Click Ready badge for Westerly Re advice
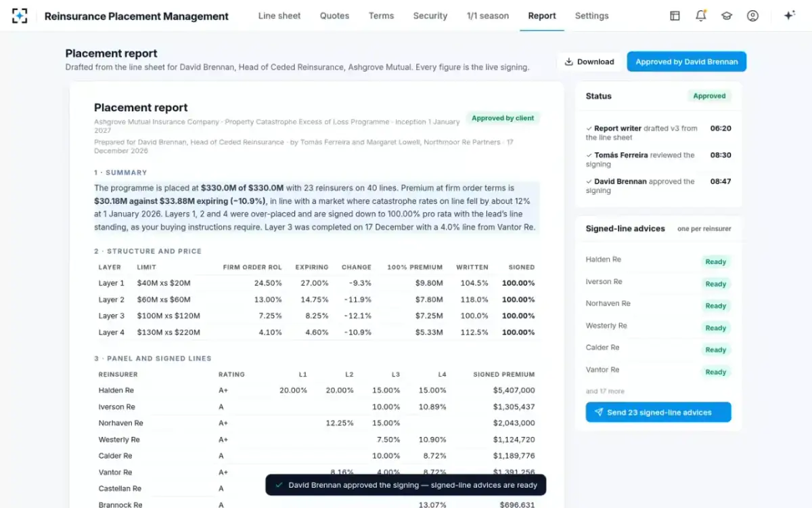This screenshot has width=812, height=508. pos(715,328)
